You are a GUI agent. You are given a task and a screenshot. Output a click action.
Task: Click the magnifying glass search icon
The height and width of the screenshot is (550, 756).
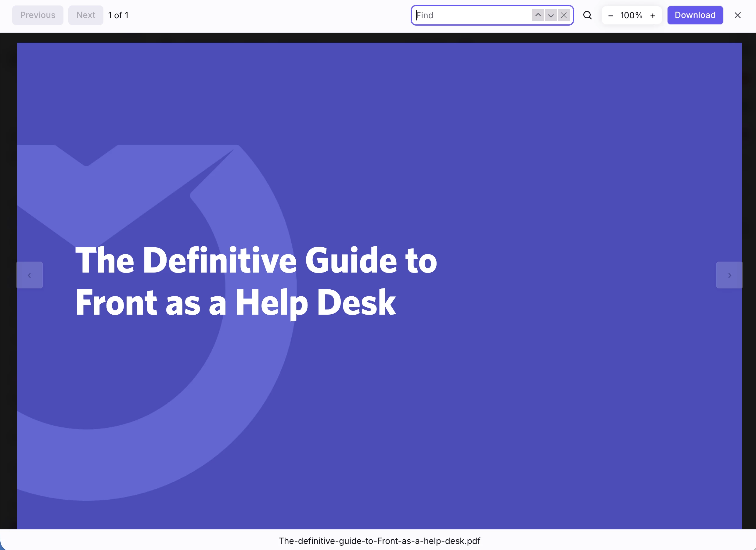587,15
